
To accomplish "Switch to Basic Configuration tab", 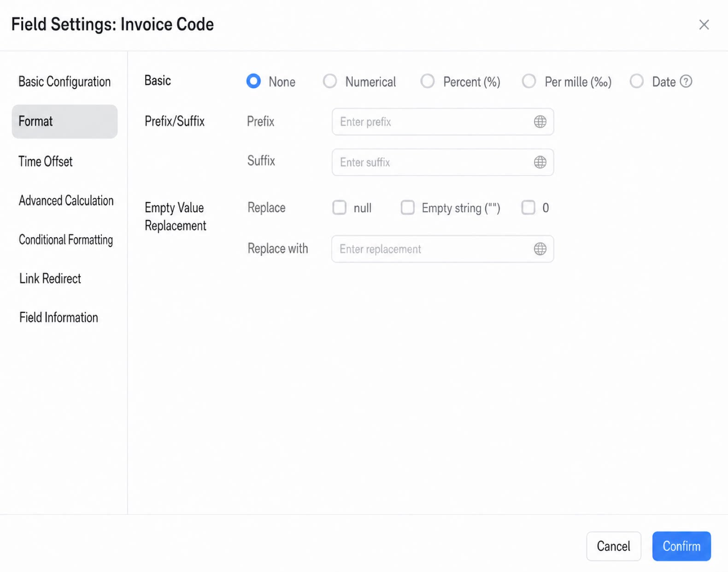I will click(x=65, y=82).
